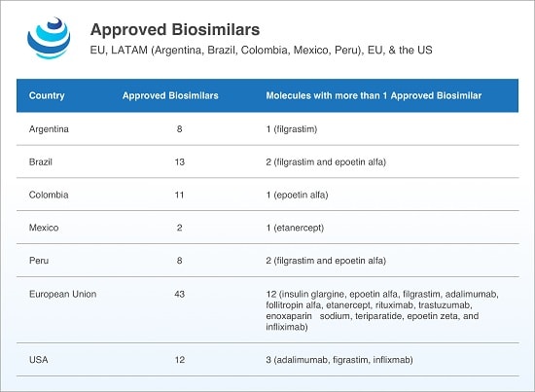Select the value 13 in Brazil row
The width and height of the screenshot is (535, 392).
pos(180,161)
